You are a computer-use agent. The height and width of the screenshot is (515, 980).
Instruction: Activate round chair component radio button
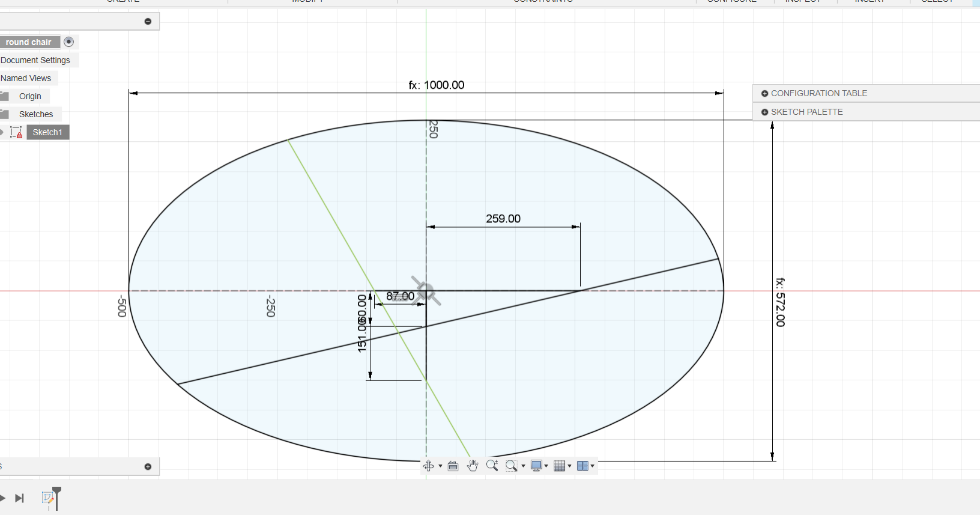[68, 41]
